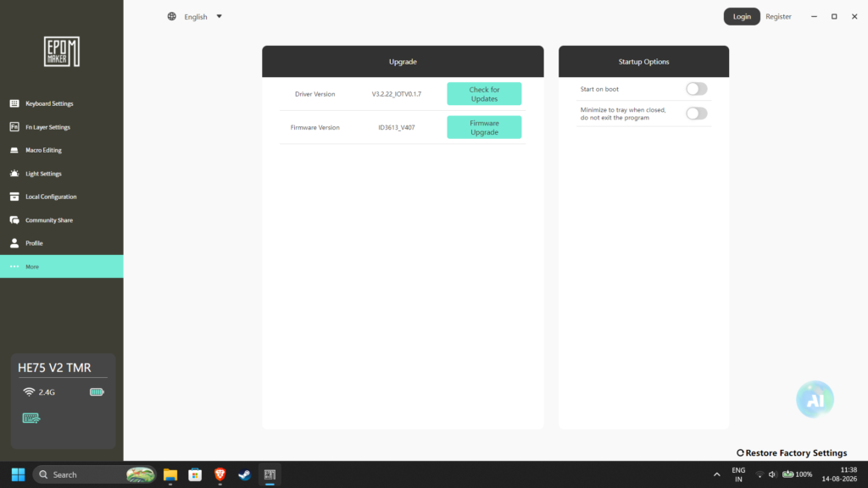Open the Profile page label
The width and height of the screenshot is (868, 488).
point(34,243)
